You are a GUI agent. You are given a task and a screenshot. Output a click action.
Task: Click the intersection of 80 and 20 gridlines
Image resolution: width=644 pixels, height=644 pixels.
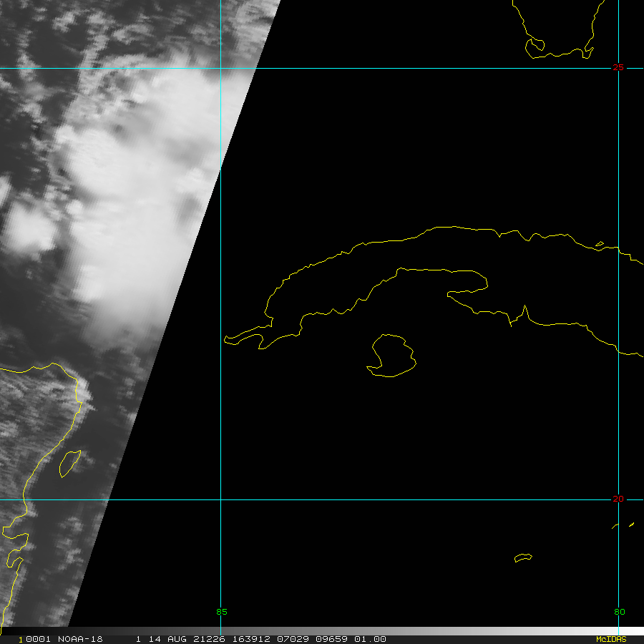618,499
